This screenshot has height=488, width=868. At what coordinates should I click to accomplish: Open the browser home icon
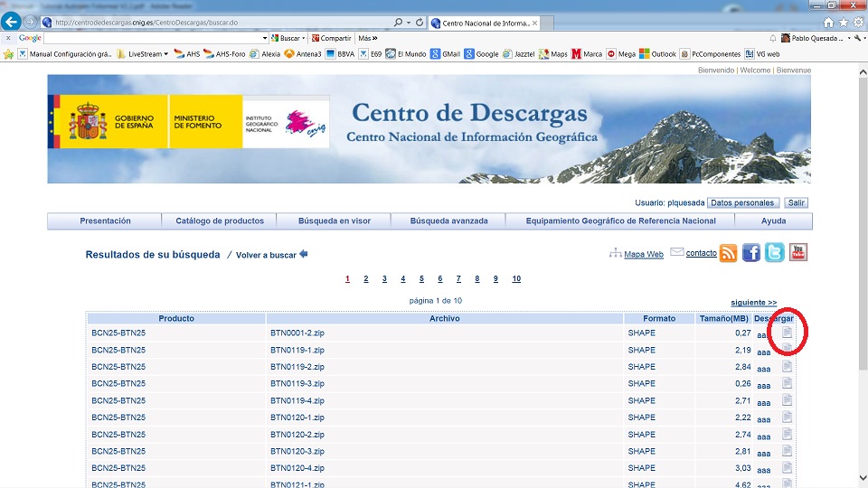pyautogui.click(x=828, y=22)
